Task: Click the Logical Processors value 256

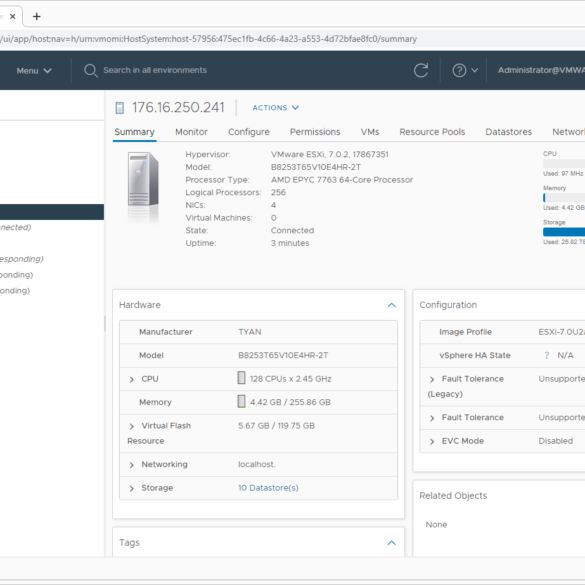Action: [278, 193]
